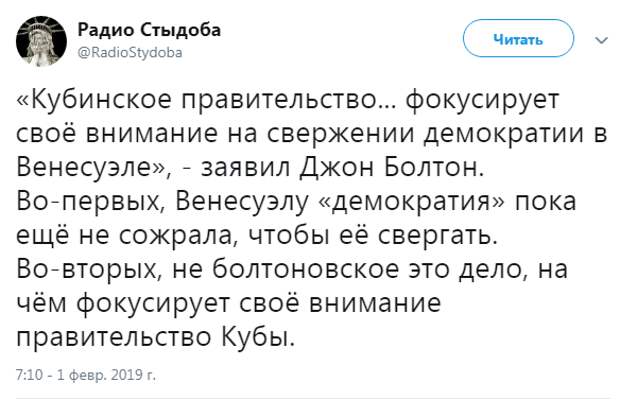
Task: Open the tweet timestamp 7:10 - 1 февр. 2019
Action: (x=87, y=376)
